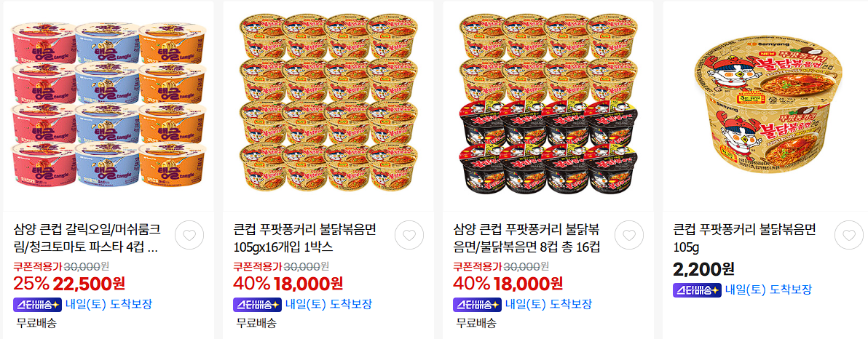This screenshot has width=868, height=339.
Task: Click the 스타배송 badge under the 2,200원 item
Action: click(696, 290)
